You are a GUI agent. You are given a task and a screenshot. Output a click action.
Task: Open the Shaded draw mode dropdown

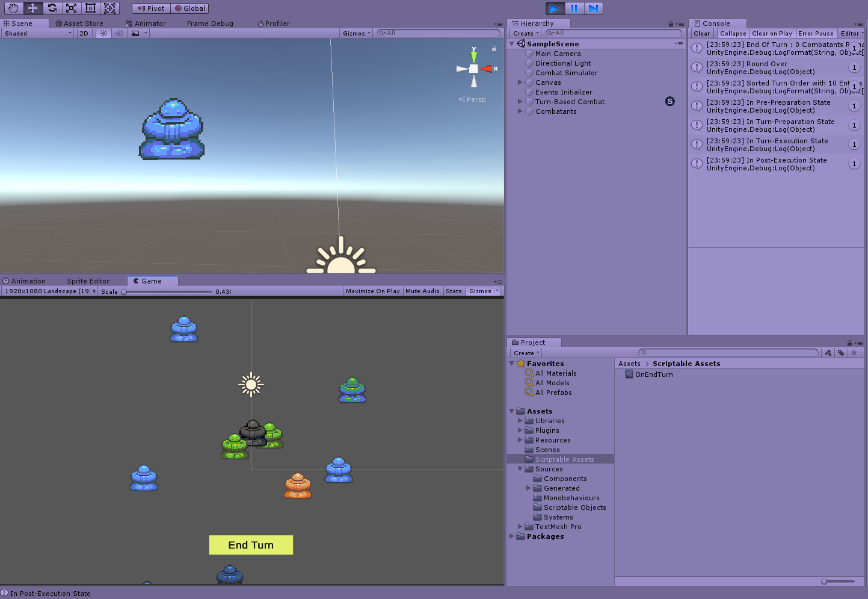pyautogui.click(x=36, y=33)
